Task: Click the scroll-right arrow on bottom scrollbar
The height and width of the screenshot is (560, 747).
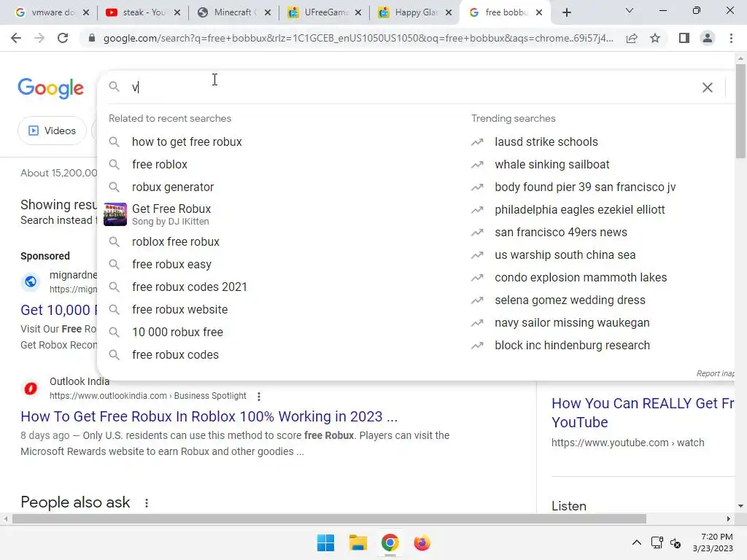Action: (x=729, y=518)
